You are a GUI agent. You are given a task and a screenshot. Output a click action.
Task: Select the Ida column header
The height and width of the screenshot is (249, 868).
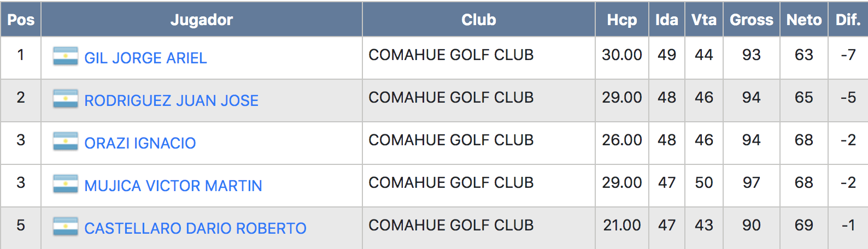[667, 20]
